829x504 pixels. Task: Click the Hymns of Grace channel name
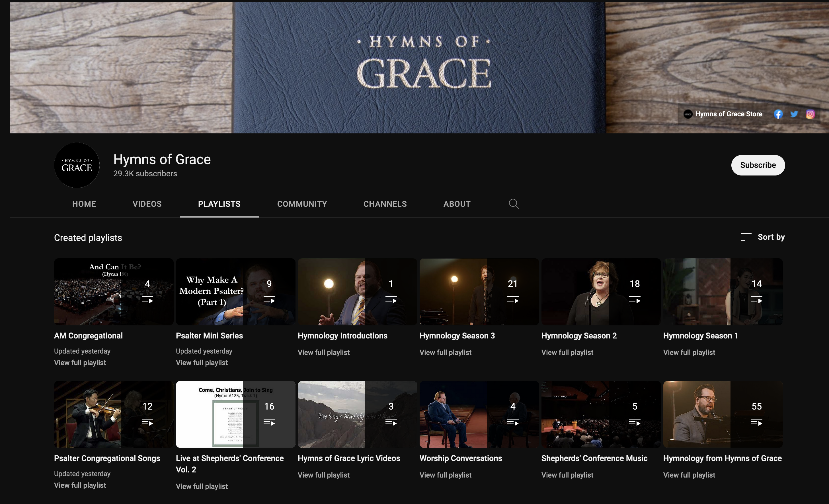click(162, 159)
